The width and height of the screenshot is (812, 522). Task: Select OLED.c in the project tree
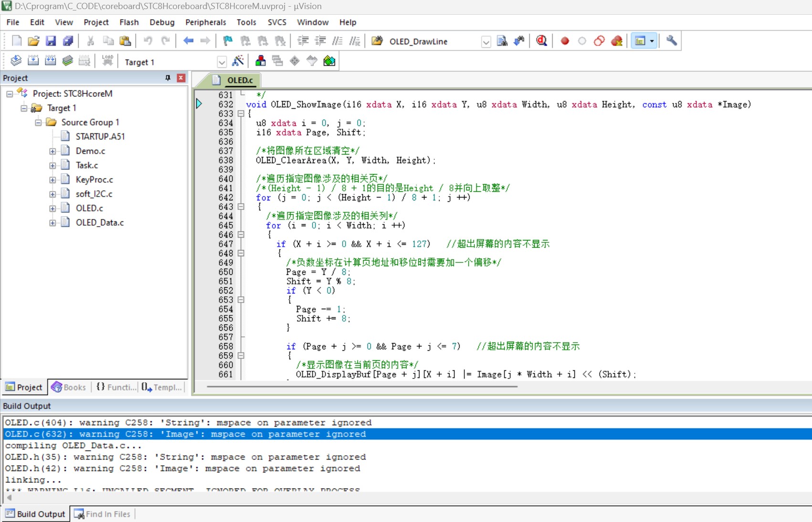click(x=89, y=208)
